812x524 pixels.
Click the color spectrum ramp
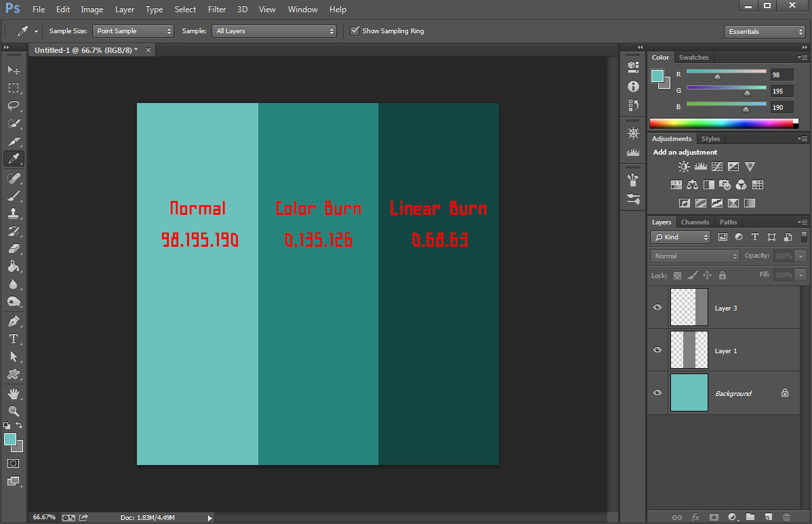click(722, 123)
